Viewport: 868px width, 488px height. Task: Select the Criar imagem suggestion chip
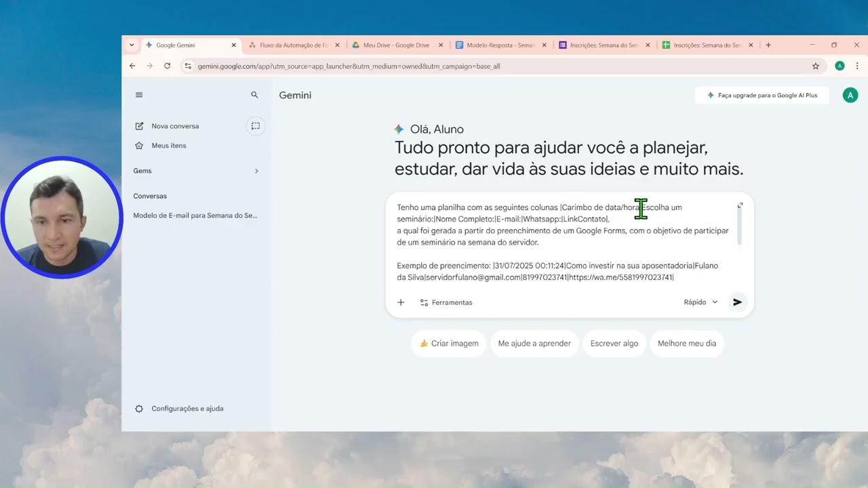click(x=448, y=344)
